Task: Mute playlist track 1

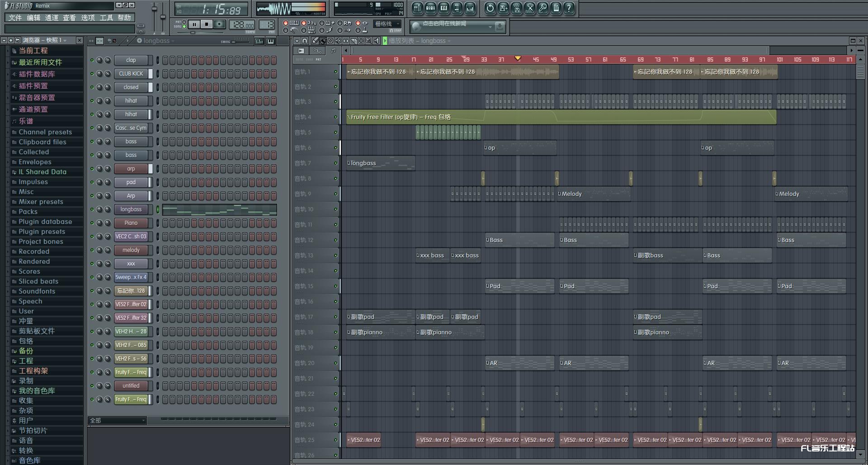Action: [335, 72]
